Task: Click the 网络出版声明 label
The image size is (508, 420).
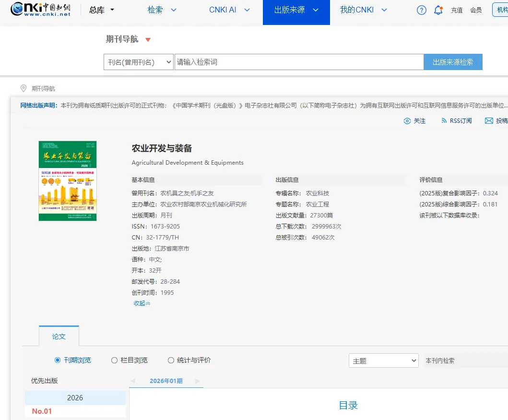Action: (x=39, y=105)
